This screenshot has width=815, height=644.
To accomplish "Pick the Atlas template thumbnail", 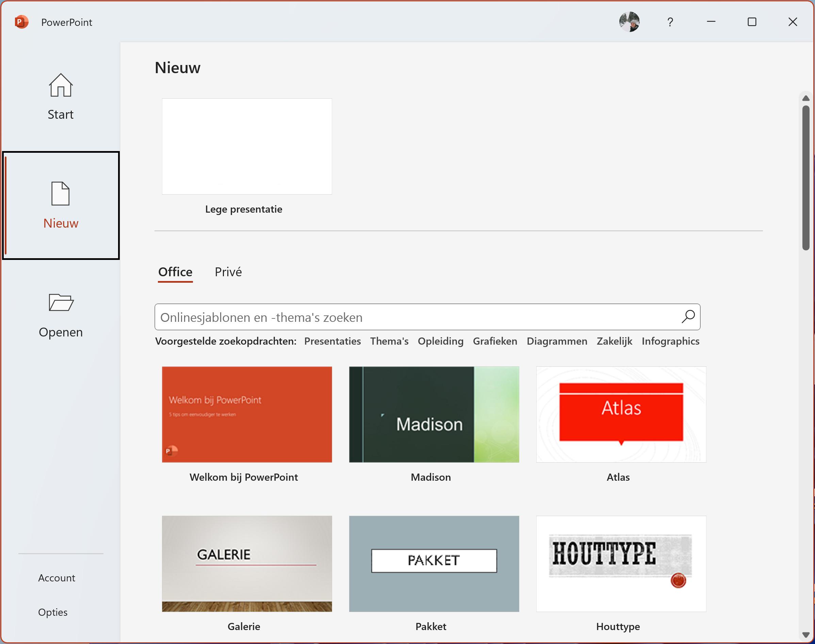I will click(x=621, y=414).
